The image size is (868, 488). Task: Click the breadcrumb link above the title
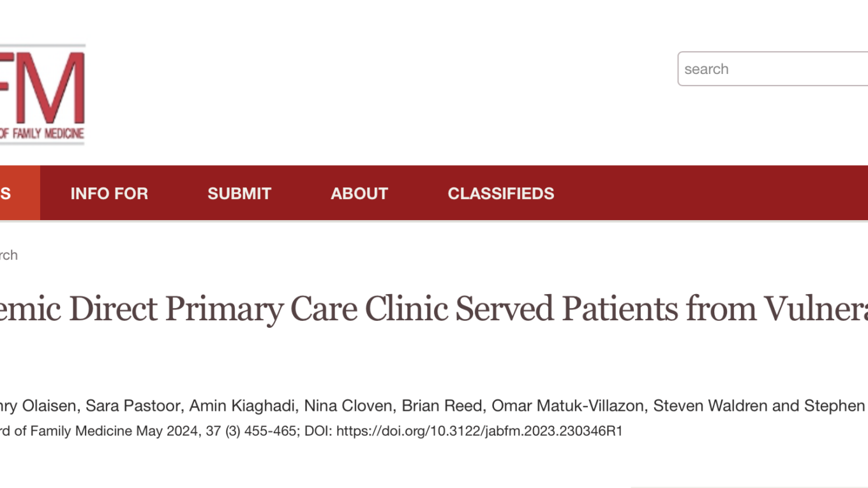[9, 255]
